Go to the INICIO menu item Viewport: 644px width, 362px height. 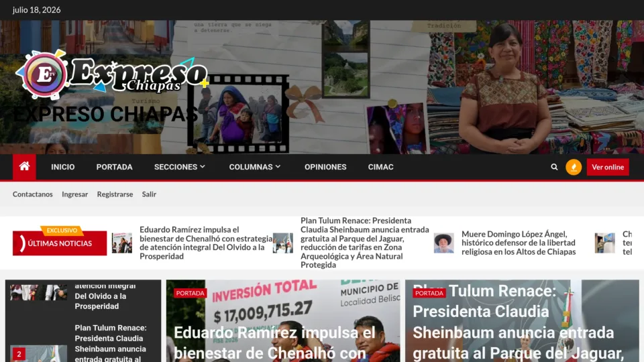[x=63, y=167]
